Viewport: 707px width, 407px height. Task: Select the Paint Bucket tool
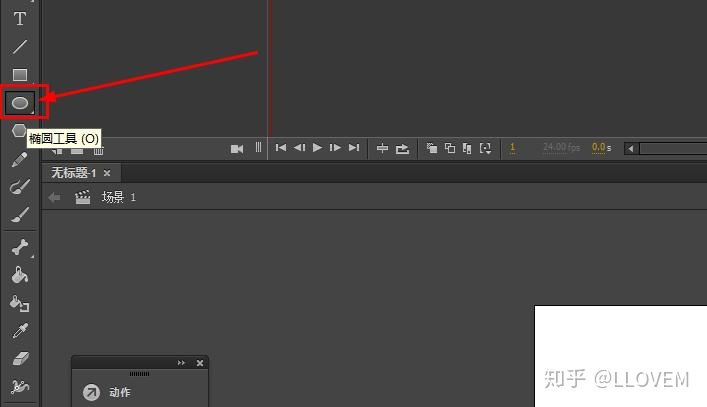tap(20, 275)
